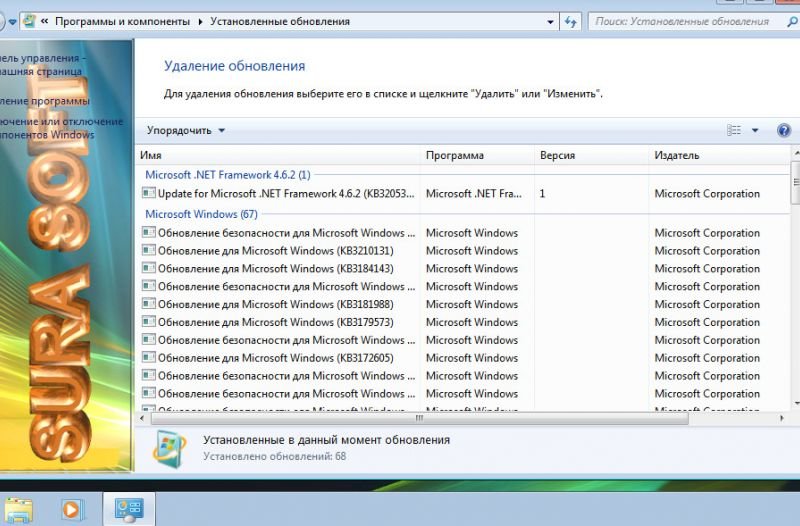Viewport: 800px width, 526px height.
Task: Click horizontal scrollbar thumb of the list
Action: pos(419,418)
